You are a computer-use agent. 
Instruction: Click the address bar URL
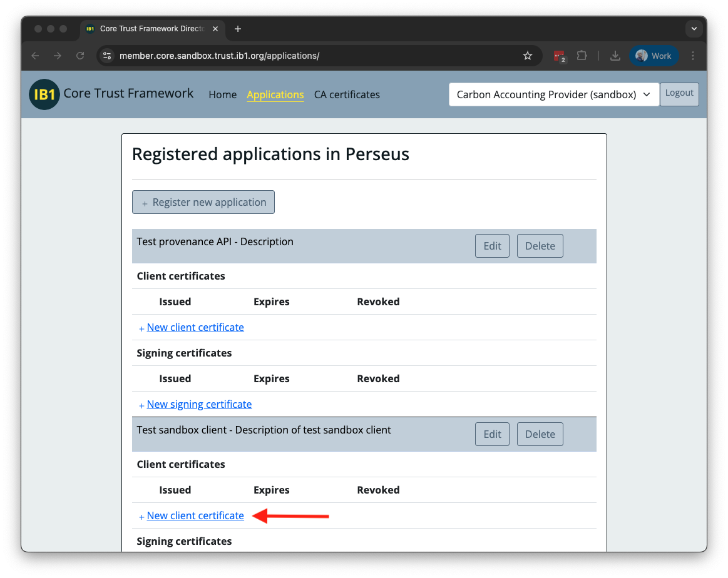tap(219, 56)
